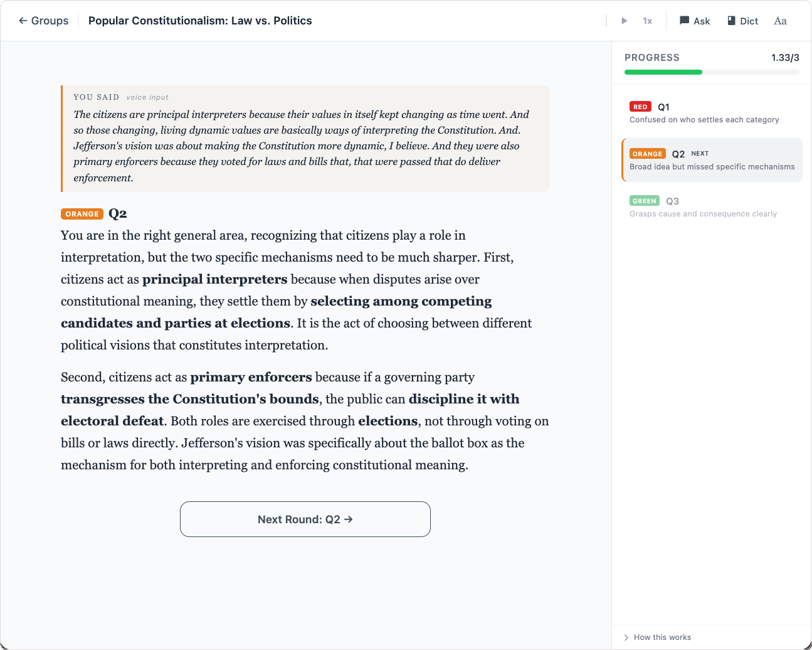Select Q1 in the progress sidebar
Screen dimensions: 812x650
pos(702,113)
